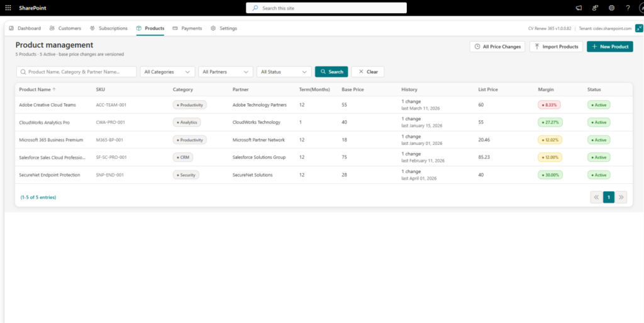Expand the All Categories dropdown
The image size is (644, 323).
pyautogui.click(x=167, y=72)
